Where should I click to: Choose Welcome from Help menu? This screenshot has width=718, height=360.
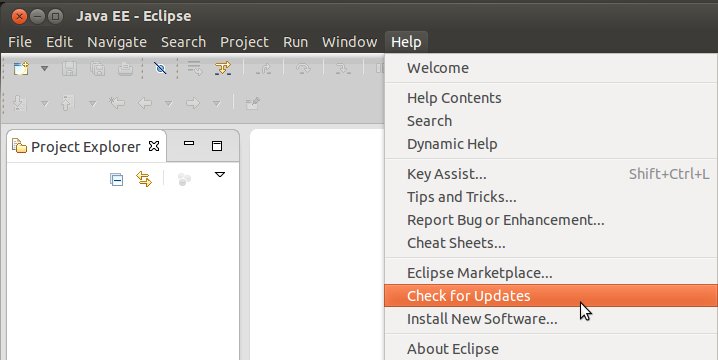[551, 68]
